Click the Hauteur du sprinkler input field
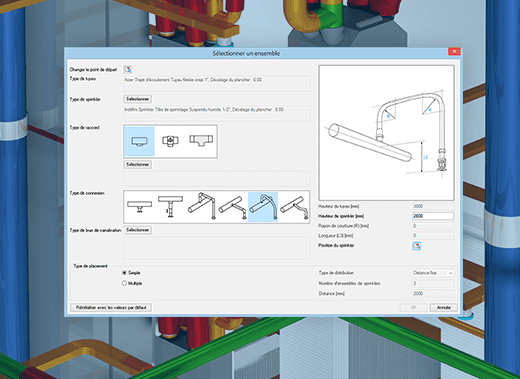The width and height of the screenshot is (520, 379). (433, 216)
